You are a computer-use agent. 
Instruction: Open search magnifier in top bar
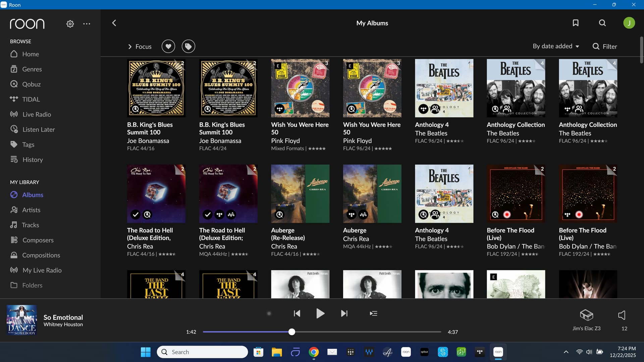tap(602, 23)
